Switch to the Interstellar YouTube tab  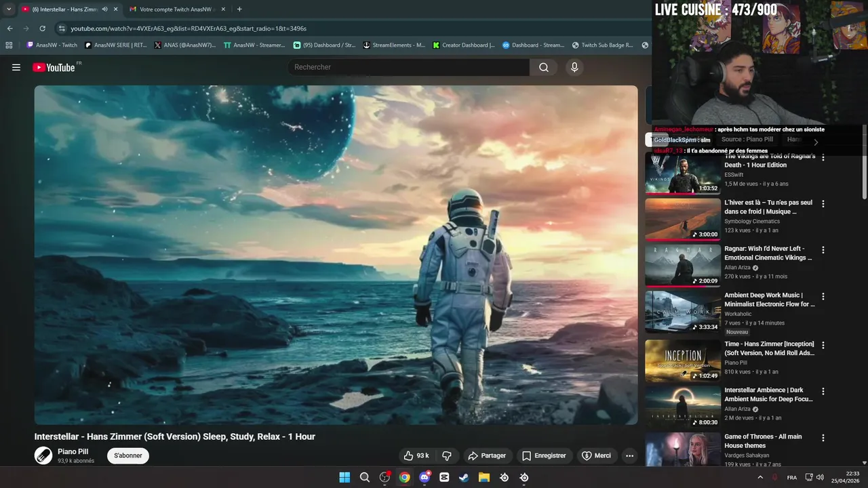[65, 9]
